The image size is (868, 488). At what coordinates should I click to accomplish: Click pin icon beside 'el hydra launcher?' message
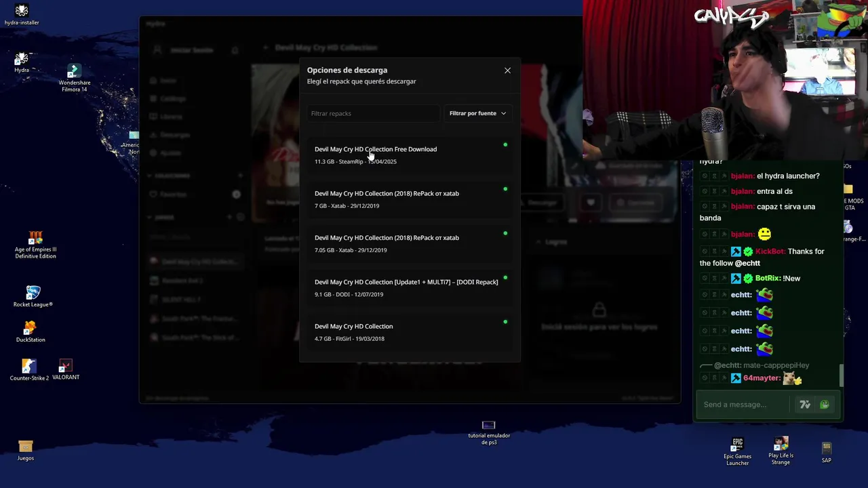coord(724,176)
